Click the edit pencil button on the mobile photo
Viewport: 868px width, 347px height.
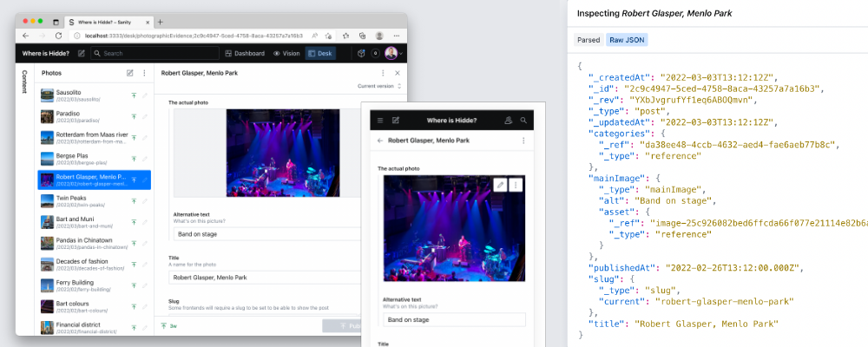[x=501, y=185]
